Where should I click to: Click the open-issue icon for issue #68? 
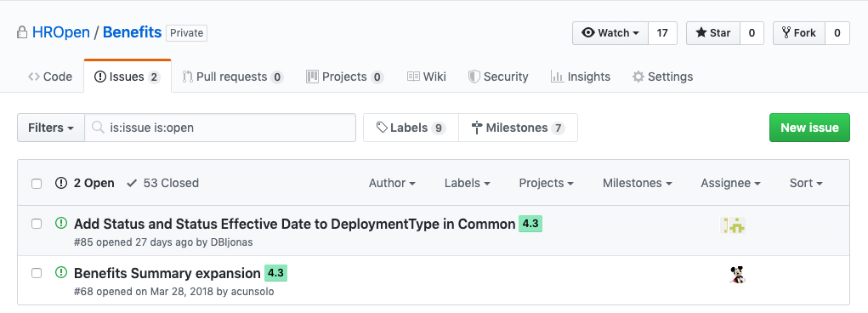pyautogui.click(x=61, y=272)
